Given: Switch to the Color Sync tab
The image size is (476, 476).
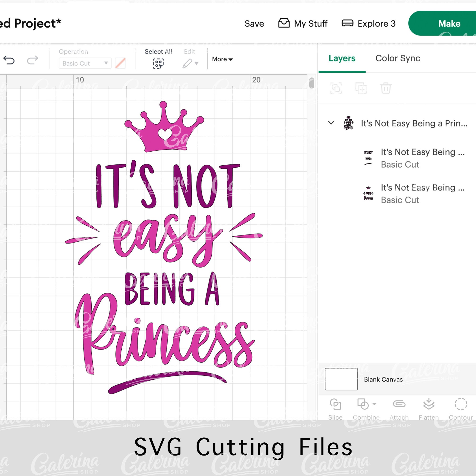Looking at the screenshot, I should coord(397,58).
